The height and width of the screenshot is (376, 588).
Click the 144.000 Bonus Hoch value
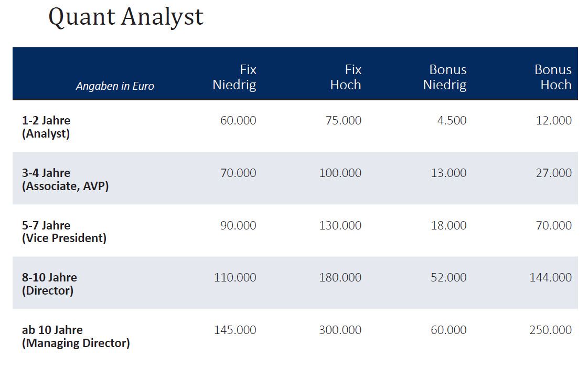551,278
